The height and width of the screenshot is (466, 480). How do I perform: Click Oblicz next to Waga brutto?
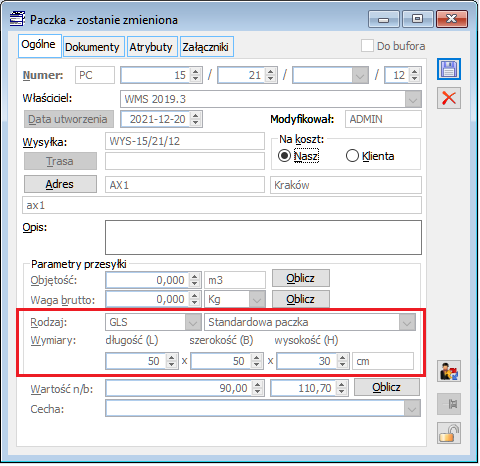[x=301, y=299]
